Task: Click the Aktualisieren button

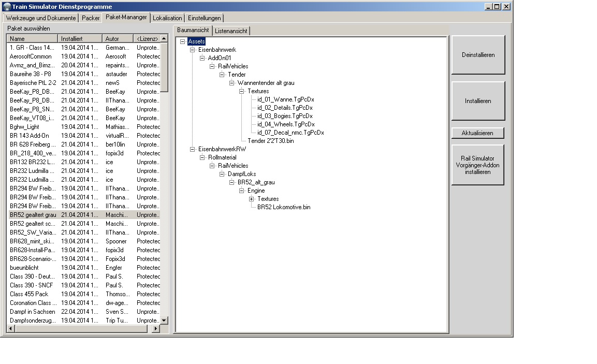Action: coord(477,133)
